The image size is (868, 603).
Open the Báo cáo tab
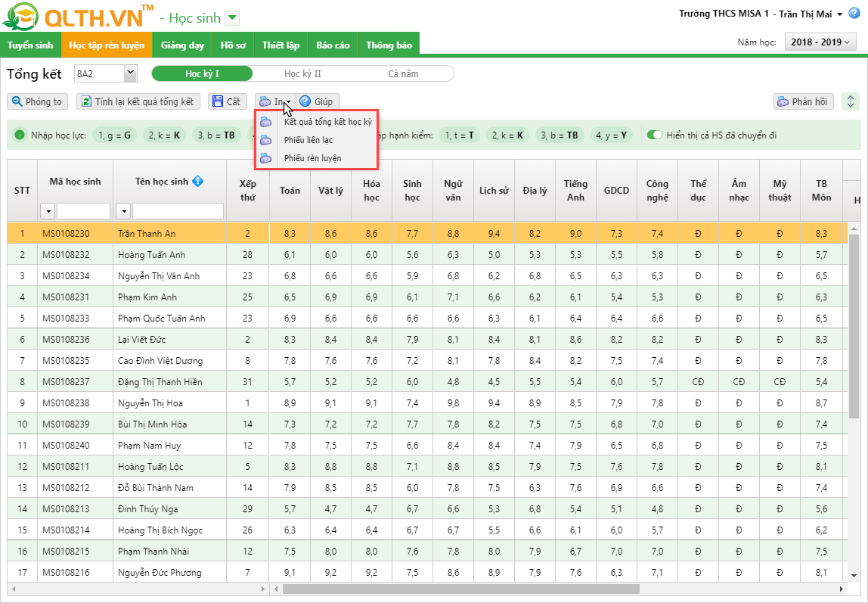tap(333, 45)
